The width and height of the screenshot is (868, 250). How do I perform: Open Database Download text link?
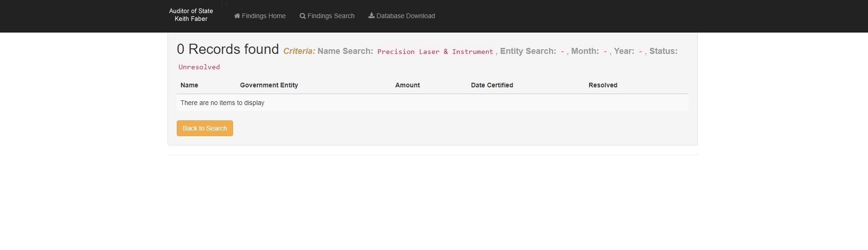[405, 16]
